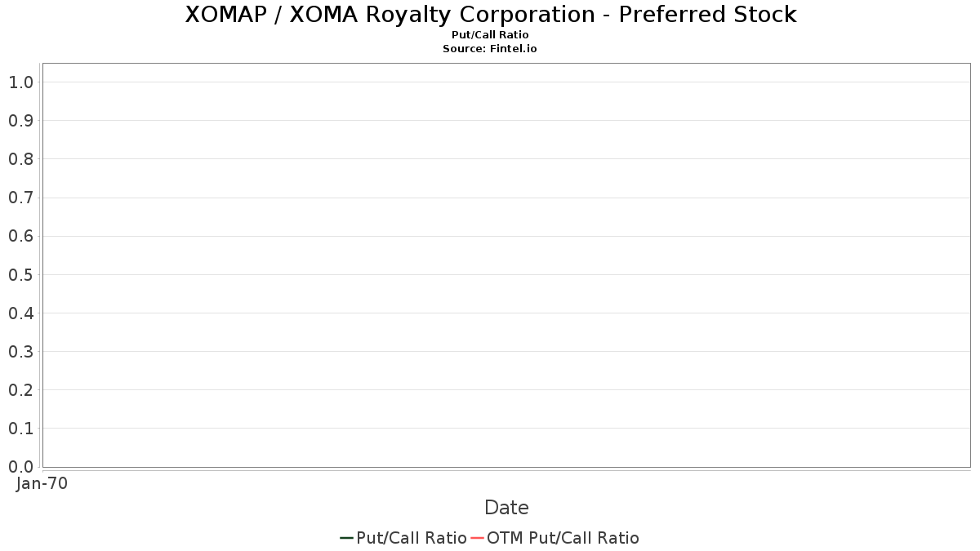Screen dimensions: 980x551
Task: Click the Jan-70 date axis label
Action: 42,483
